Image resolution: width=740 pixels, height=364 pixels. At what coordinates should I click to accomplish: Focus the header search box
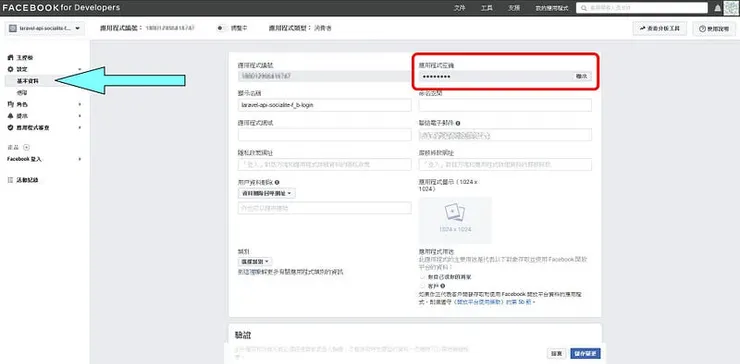tap(642, 8)
